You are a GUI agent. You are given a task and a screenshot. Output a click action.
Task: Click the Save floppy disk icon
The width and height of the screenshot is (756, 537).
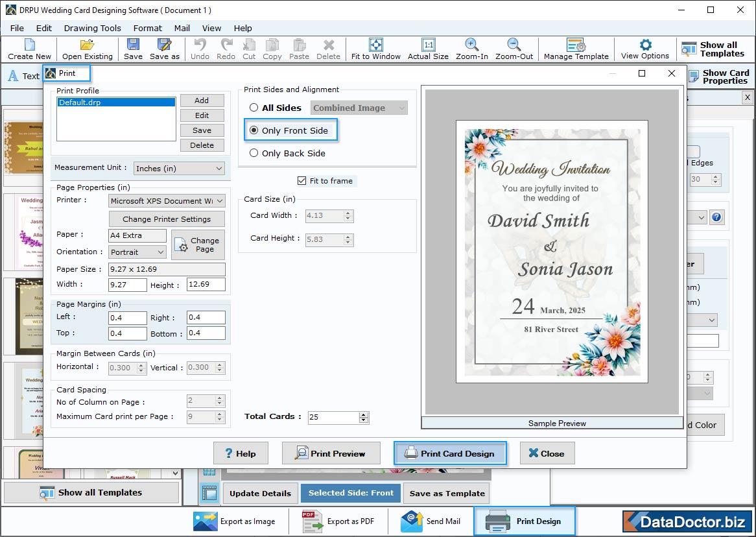[x=133, y=44]
